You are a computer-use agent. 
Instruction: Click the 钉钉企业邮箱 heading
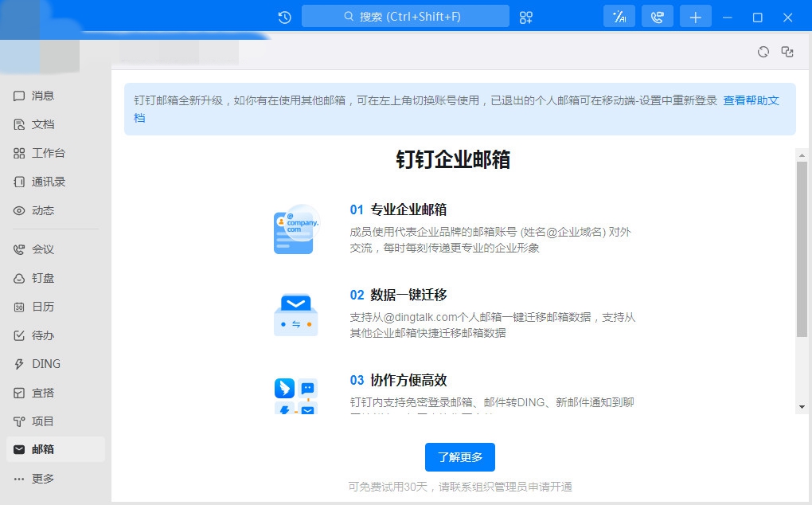(x=453, y=159)
